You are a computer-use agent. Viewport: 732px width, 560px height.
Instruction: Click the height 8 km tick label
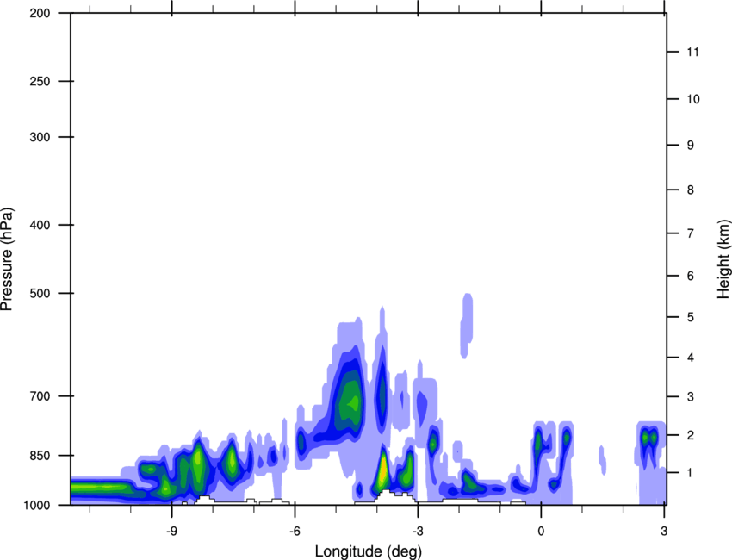click(x=691, y=190)
